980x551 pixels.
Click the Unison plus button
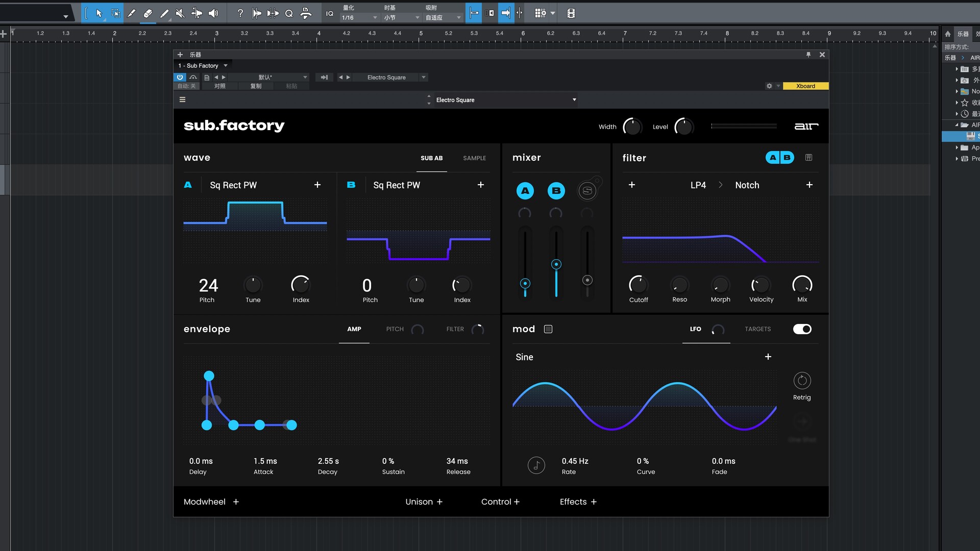point(439,502)
